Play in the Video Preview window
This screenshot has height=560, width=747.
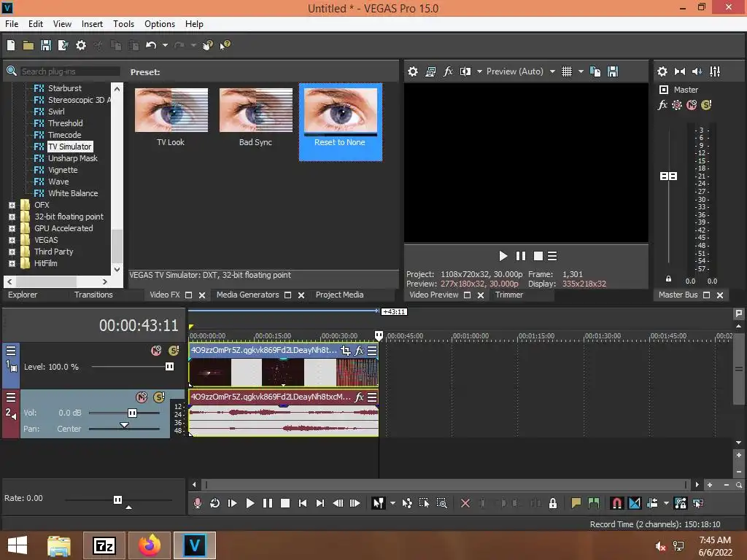[x=503, y=256]
